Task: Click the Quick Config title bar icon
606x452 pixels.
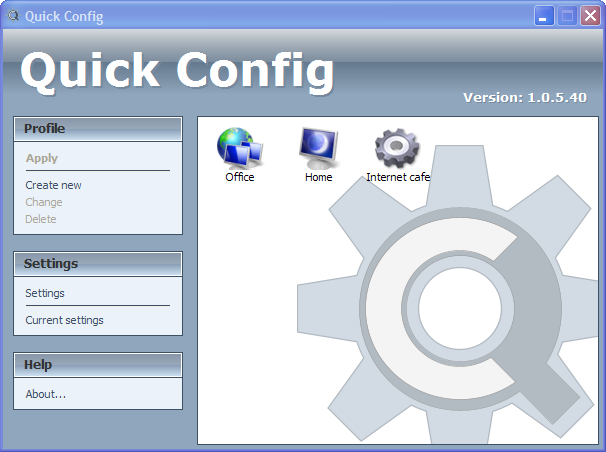Action: point(14,16)
